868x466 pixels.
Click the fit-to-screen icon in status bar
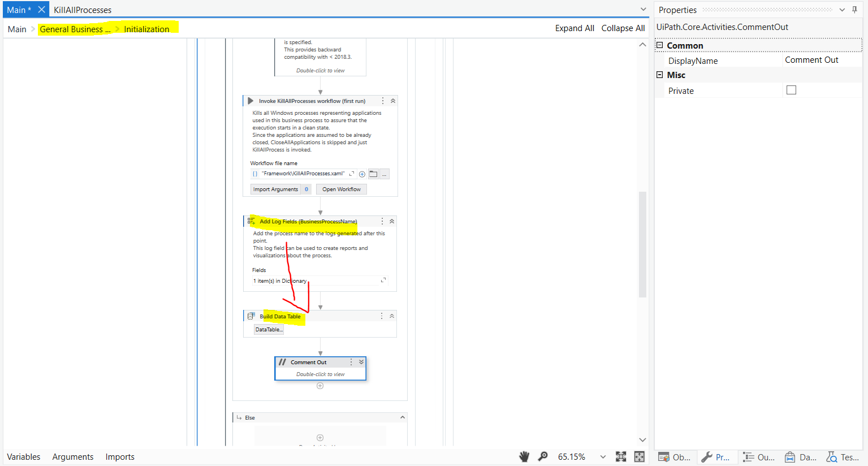tap(620, 456)
